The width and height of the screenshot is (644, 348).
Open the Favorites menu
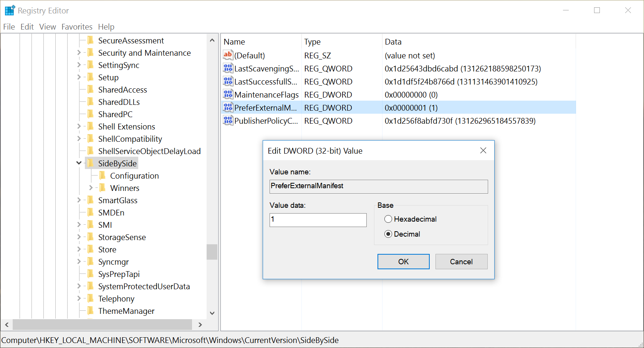click(77, 27)
